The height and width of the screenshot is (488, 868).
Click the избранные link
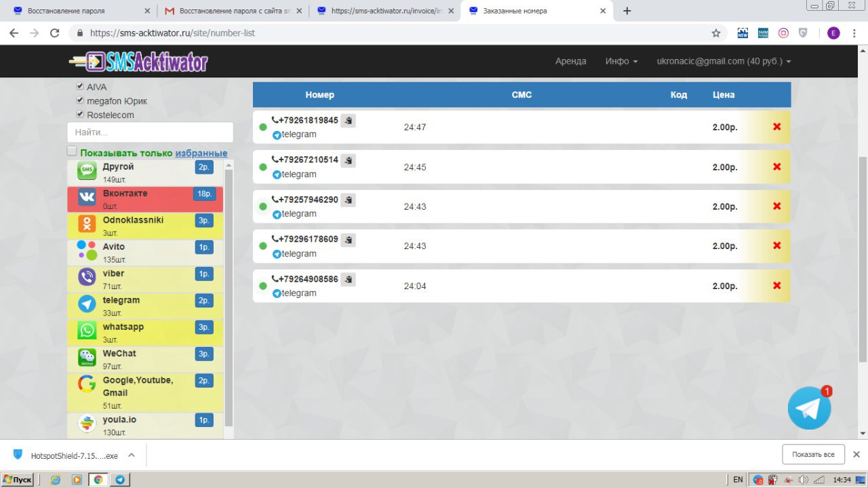[x=201, y=153]
